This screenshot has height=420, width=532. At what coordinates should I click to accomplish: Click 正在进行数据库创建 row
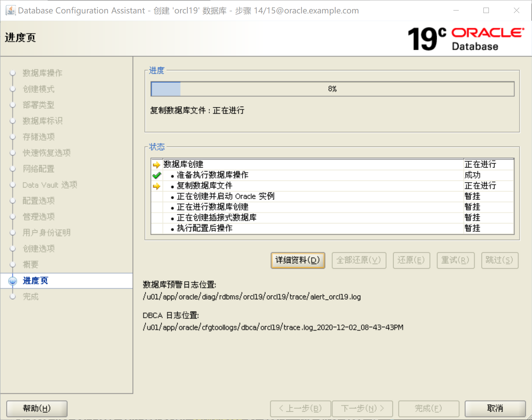332,207
